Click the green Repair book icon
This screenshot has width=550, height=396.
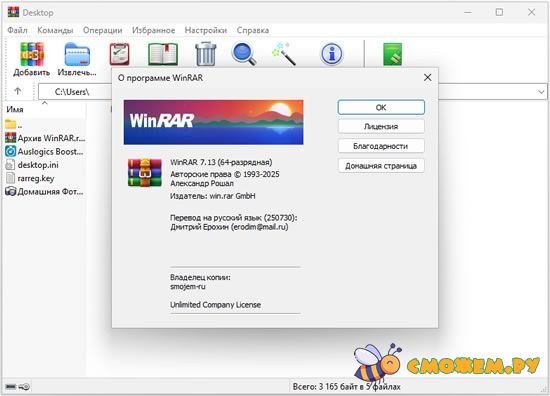tap(393, 54)
